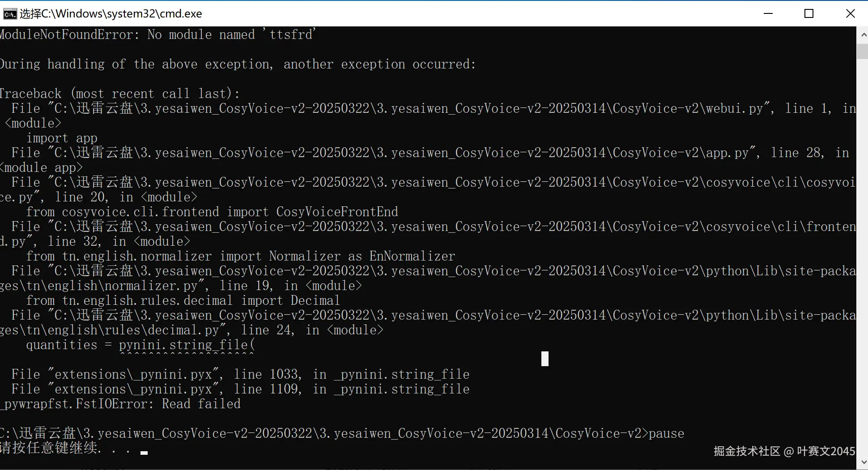Click the "ce.py", line 20, in <module>" line
The image size is (868, 470).
(x=98, y=197)
